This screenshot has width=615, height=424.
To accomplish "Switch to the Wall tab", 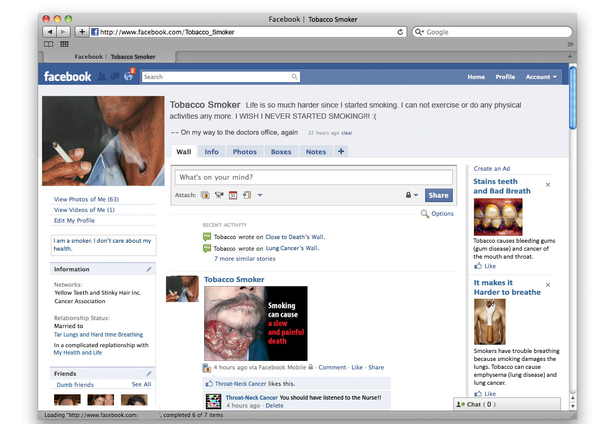I will pyautogui.click(x=184, y=152).
